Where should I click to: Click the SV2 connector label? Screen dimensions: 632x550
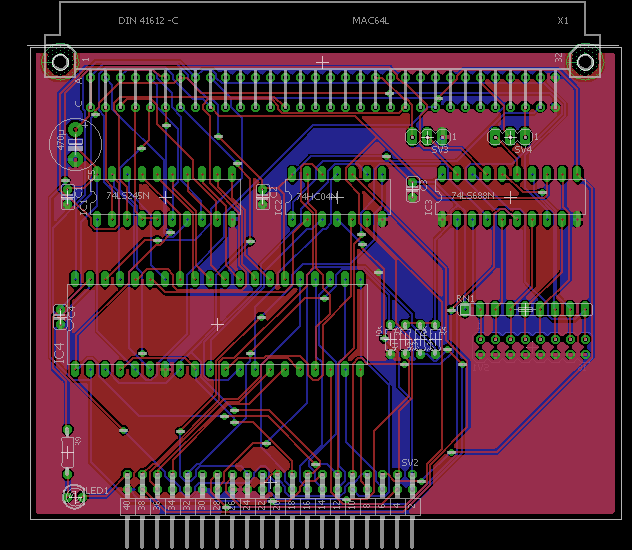coord(409,462)
